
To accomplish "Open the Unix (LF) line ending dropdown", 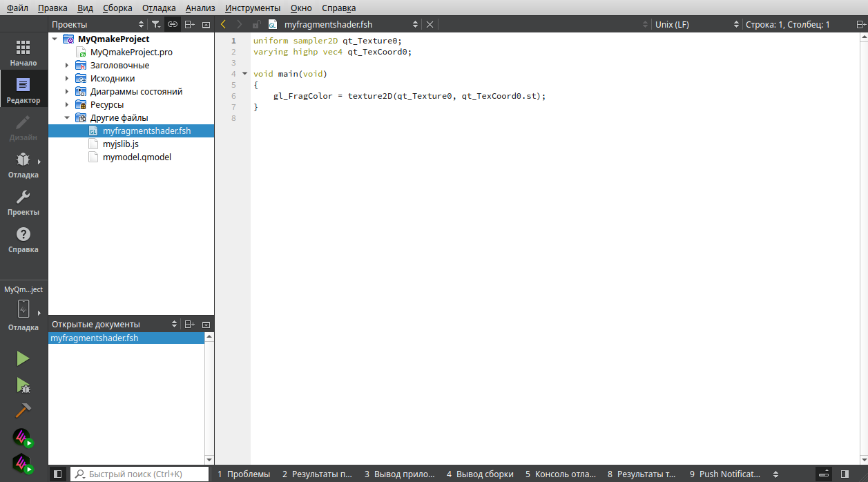I will point(696,24).
